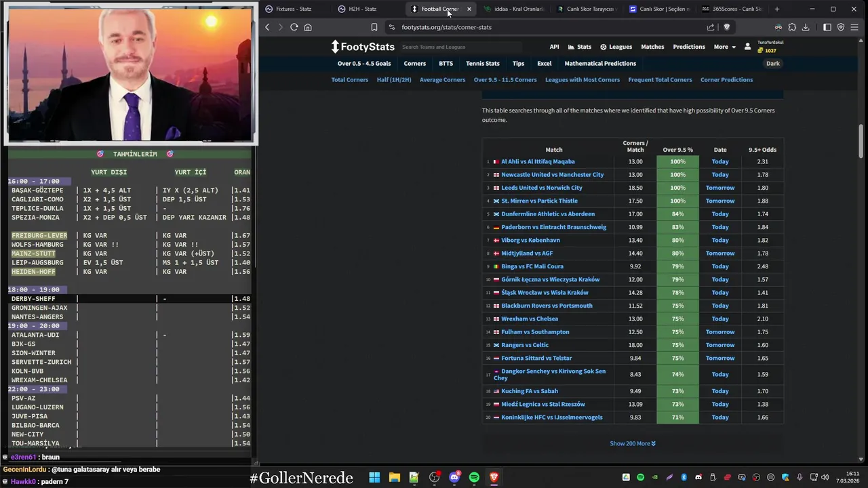
Task: Click the webcam video overlay
Action: (131, 73)
